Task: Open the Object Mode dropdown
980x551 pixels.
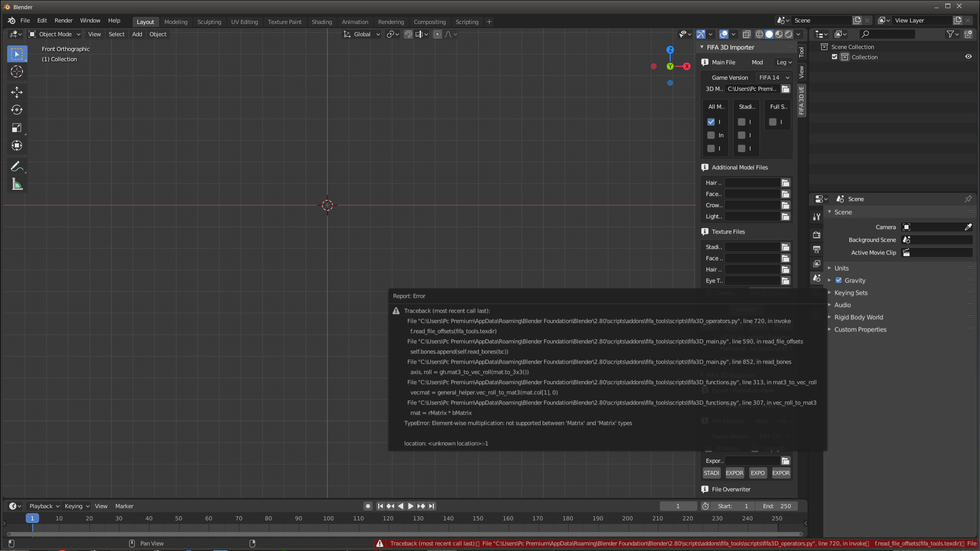Action: [55, 34]
